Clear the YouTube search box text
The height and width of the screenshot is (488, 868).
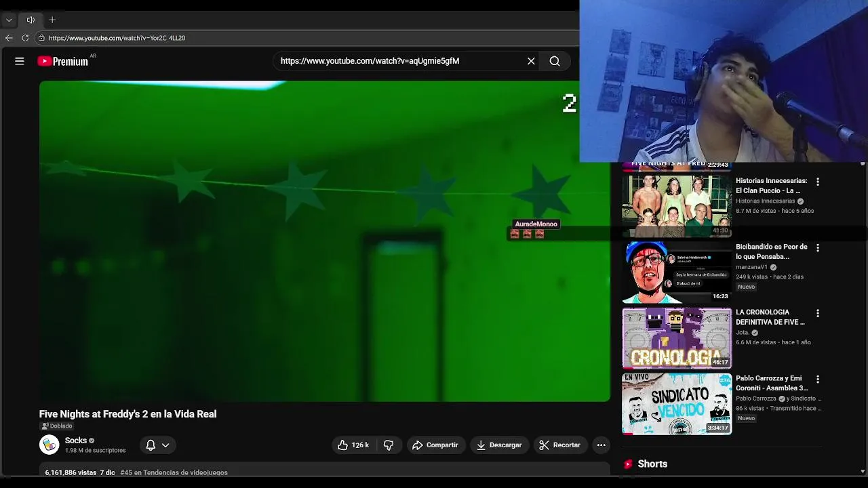(x=531, y=61)
